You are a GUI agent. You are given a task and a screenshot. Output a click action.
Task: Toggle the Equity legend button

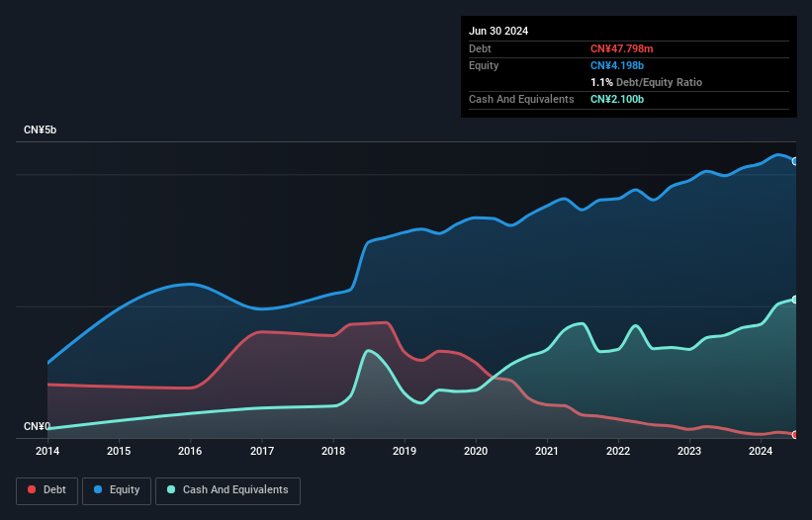(117, 490)
